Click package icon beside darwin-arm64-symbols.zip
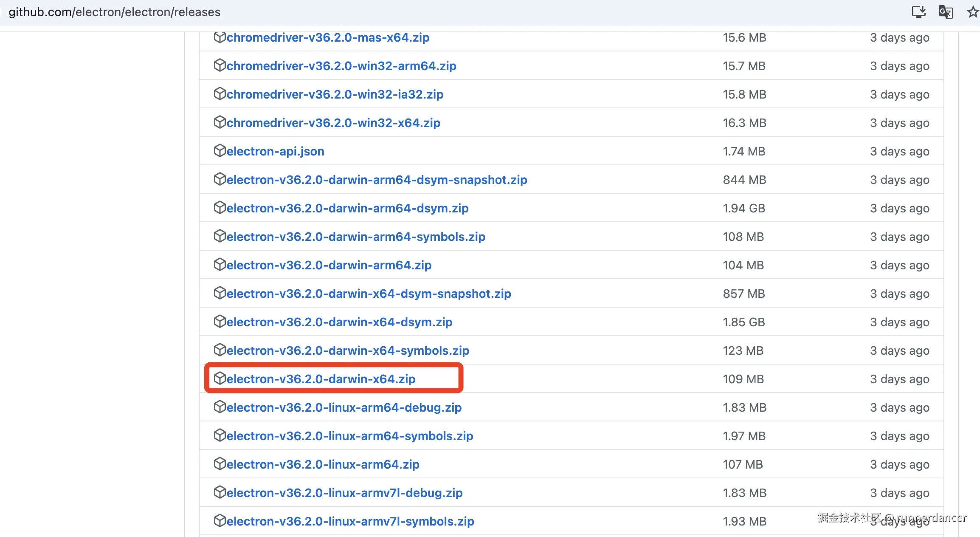This screenshot has width=980, height=537. (220, 236)
